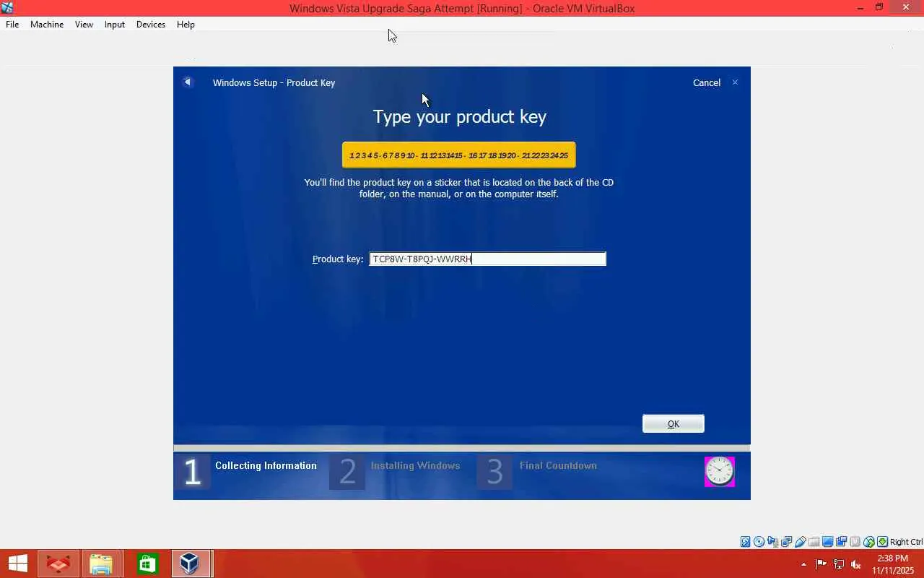Screen dimensions: 924x578
Task: Close Windows Setup with the X icon
Action: tap(735, 82)
